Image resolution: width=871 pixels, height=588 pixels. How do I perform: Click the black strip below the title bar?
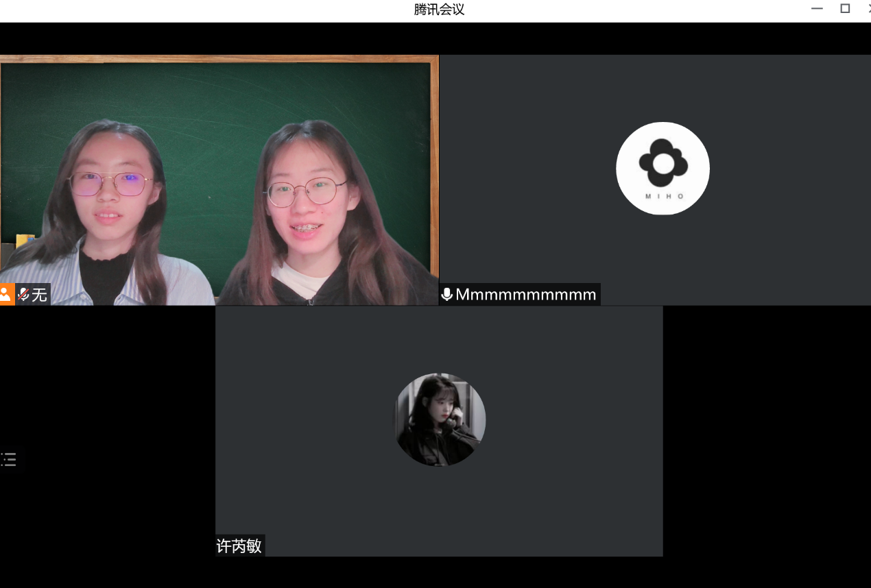click(x=439, y=38)
